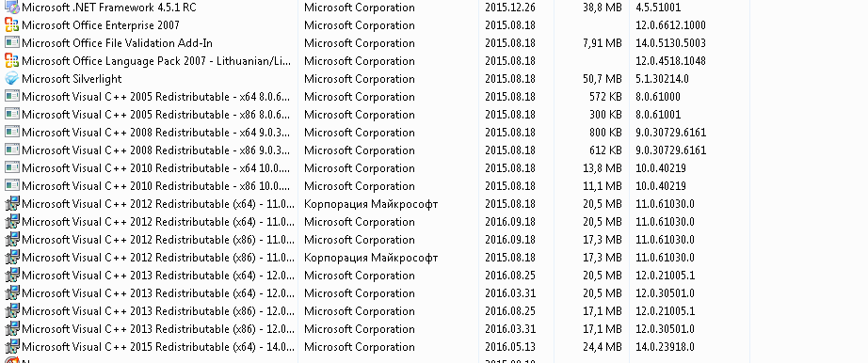This screenshot has width=868, height=363.
Task: Select Microsoft Visual C++ 2008 Redistributable x64 entry
Action: [x=377, y=133]
